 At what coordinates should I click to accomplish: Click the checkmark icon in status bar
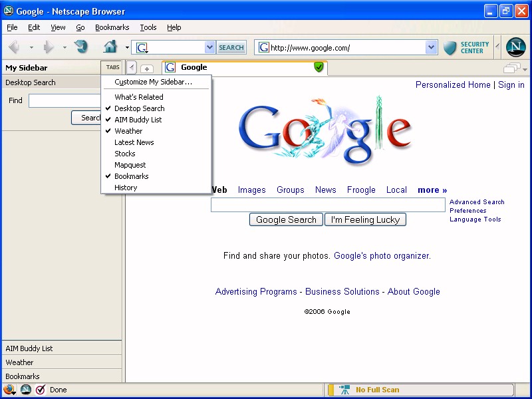41,390
